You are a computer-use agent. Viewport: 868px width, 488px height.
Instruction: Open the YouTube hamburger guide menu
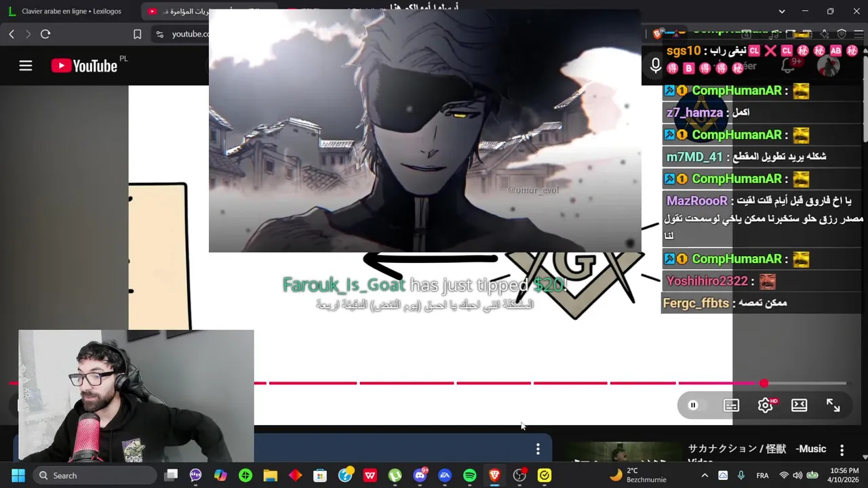25,66
